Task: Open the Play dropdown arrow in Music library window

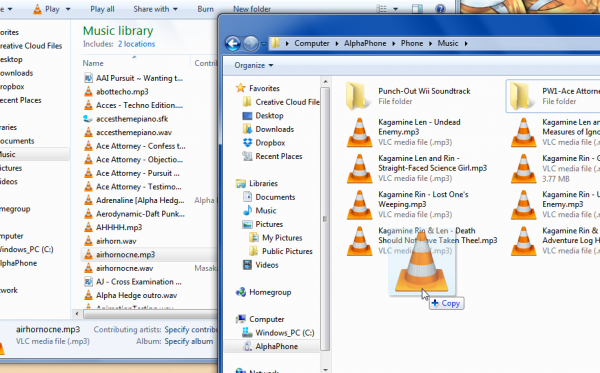Action: click(x=68, y=9)
